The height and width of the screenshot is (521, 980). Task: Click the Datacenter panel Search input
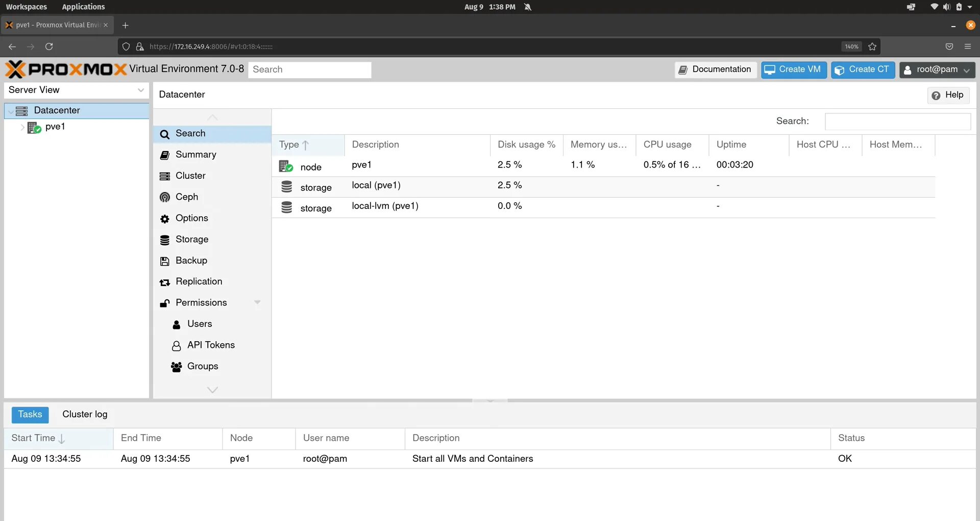pyautogui.click(x=897, y=122)
